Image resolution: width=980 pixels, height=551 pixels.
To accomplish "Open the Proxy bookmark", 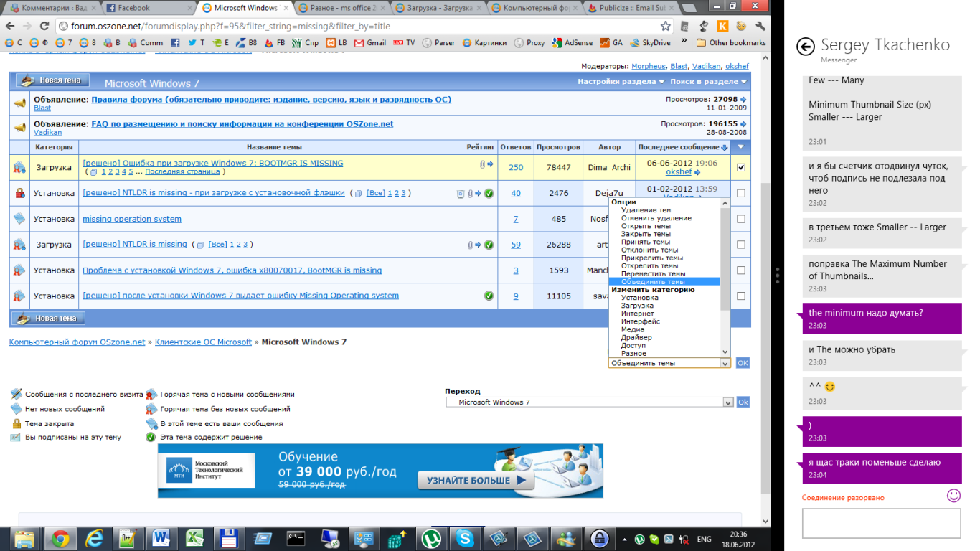I will pyautogui.click(x=529, y=43).
